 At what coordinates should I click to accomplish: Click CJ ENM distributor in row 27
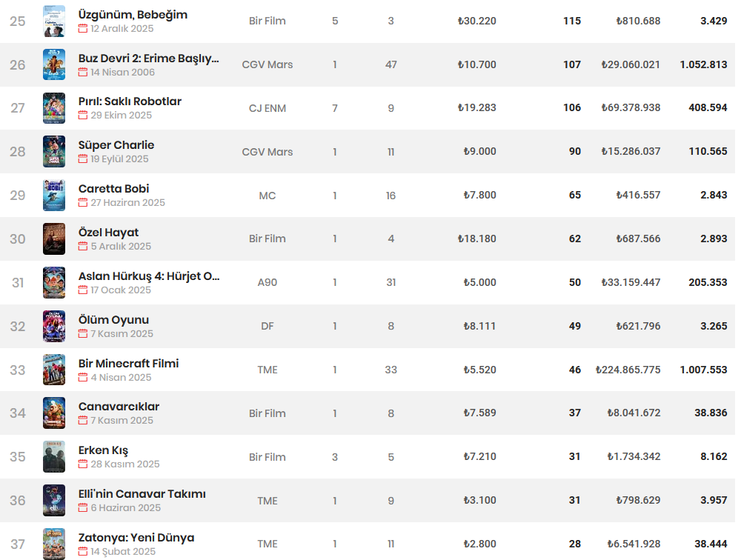coord(268,108)
